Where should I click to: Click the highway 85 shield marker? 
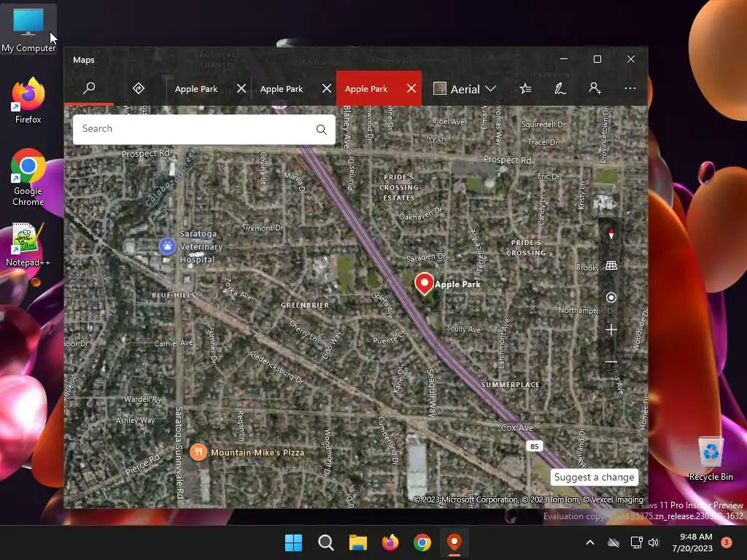click(535, 446)
